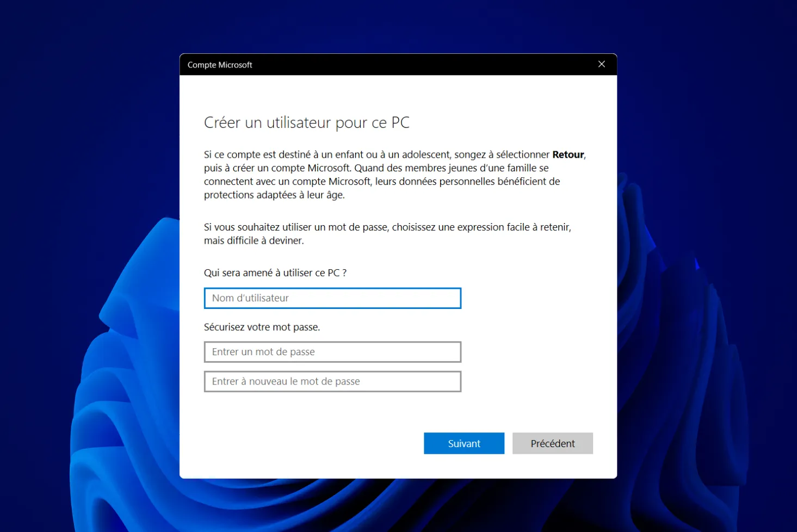Click the heading 'Créer un utilisateur pour ce PC'
797x532 pixels.
click(306, 123)
